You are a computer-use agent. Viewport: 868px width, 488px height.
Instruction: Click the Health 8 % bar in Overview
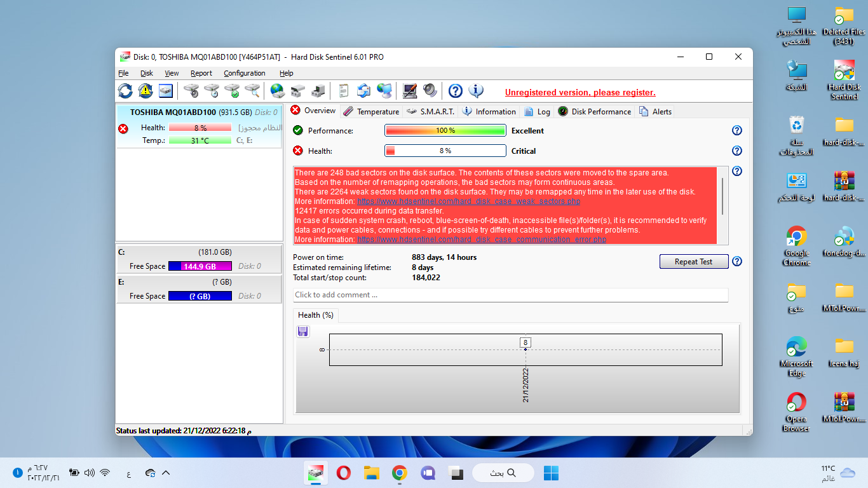[x=445, y=151]
